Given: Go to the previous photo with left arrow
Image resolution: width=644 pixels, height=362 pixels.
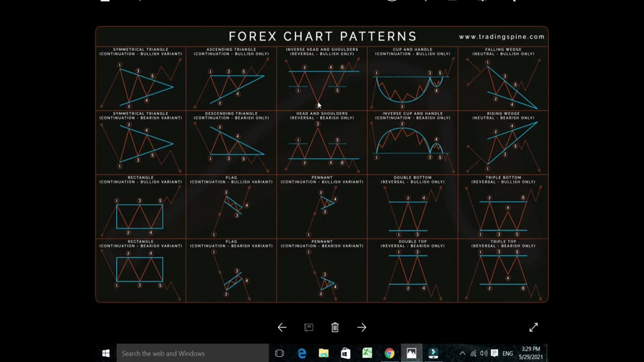Looking at the screenshot, I should click(x=282, y=327).
